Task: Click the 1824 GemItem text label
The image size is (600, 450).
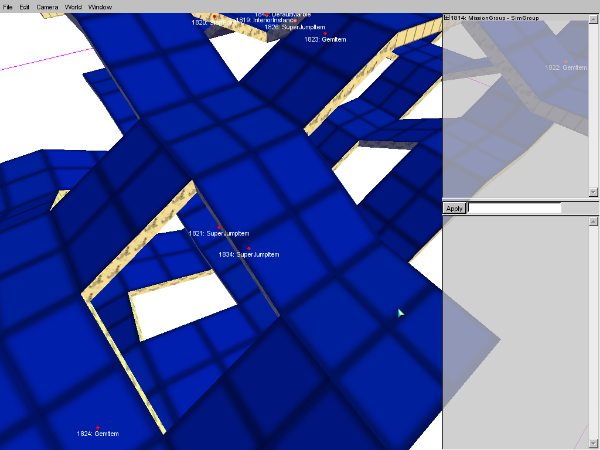Action: [x=97, y=434]
